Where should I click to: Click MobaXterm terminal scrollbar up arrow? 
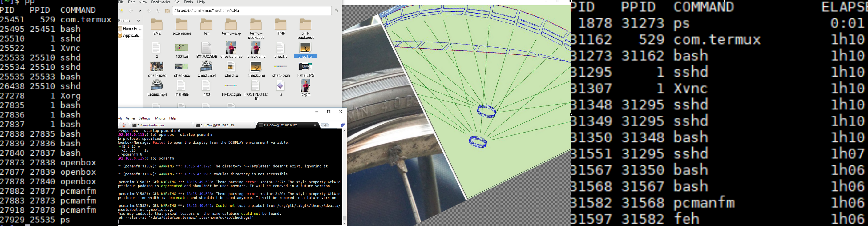coord(344,131)
